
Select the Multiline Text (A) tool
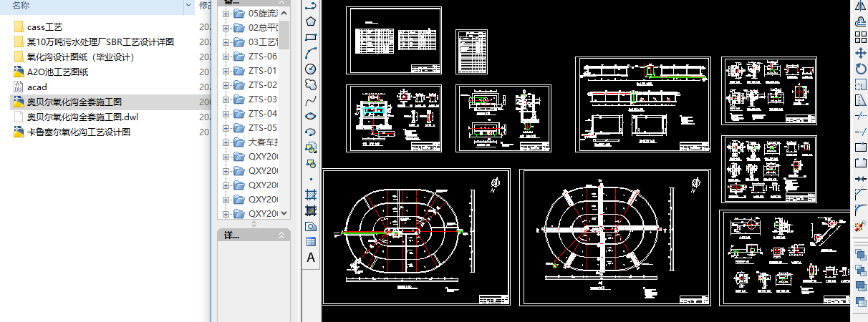[x=311, y=258]
